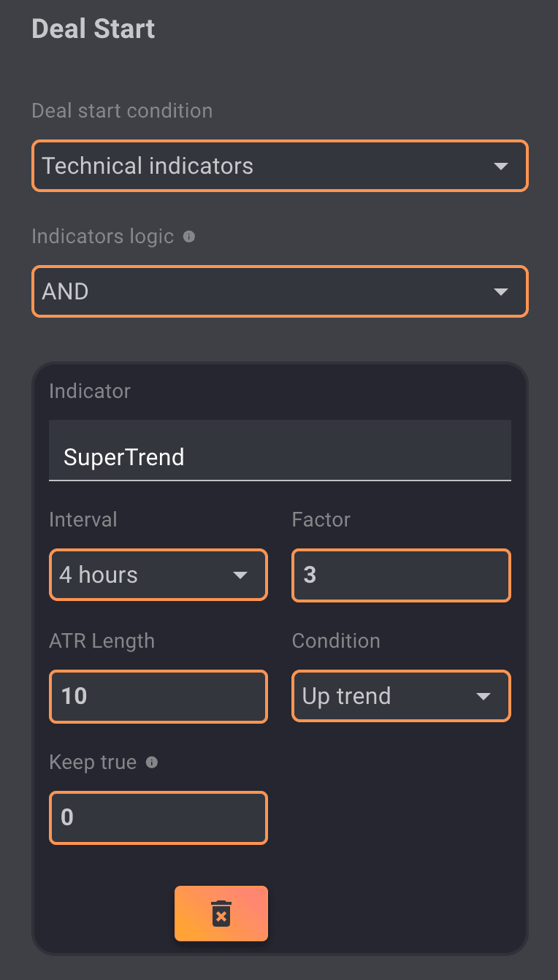Open the Deal start condition dropdown
The width and height of the screenshot is (558, 980).
click(279, 166)
